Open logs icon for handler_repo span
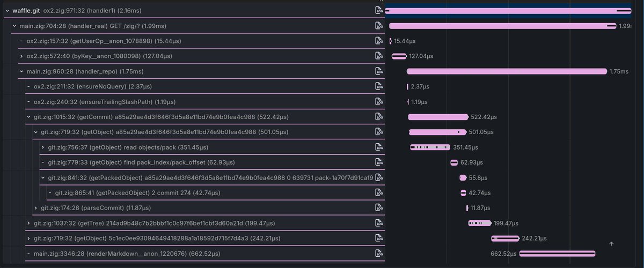644x268 pixels. (379, 71)
